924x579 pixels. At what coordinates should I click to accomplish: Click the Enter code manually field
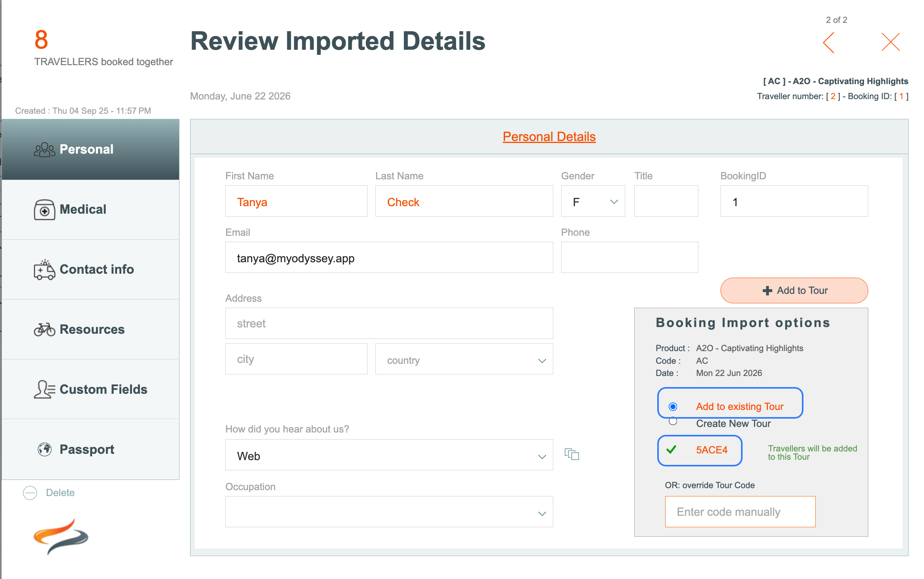[740, 512]
